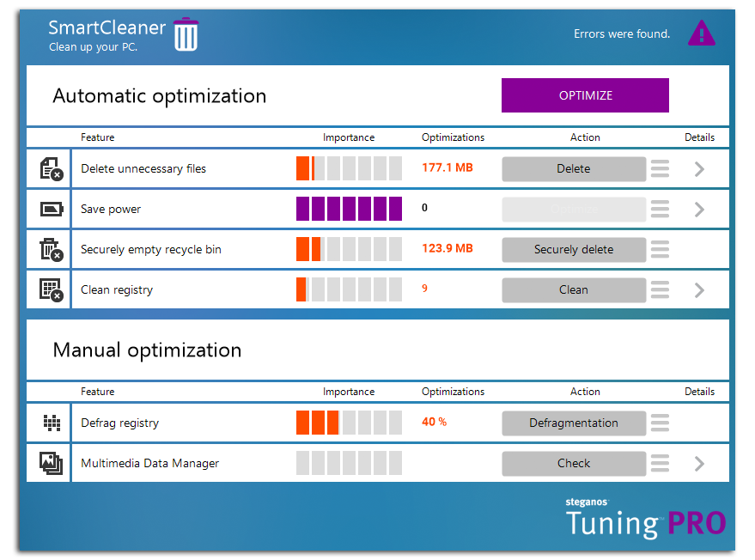
Task: Click the SmartCleaner trash can logo icon
Action: tap(186, 34)
